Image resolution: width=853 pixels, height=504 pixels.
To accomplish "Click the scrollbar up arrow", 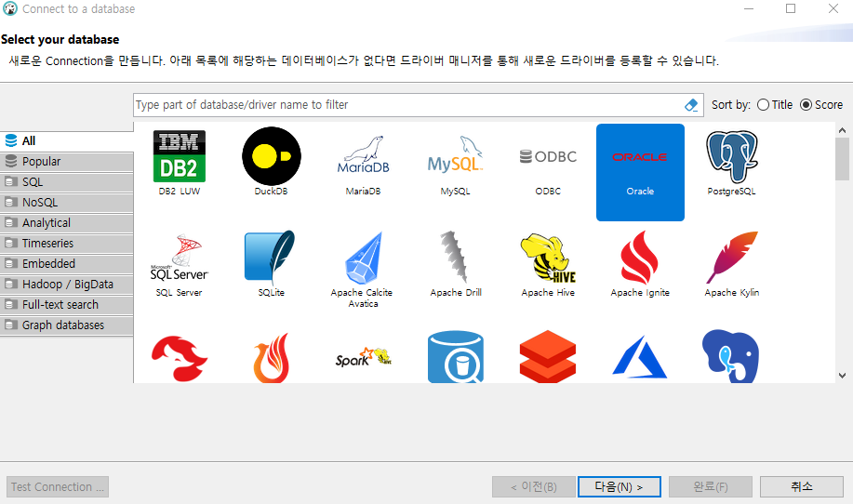I will 842,130.
